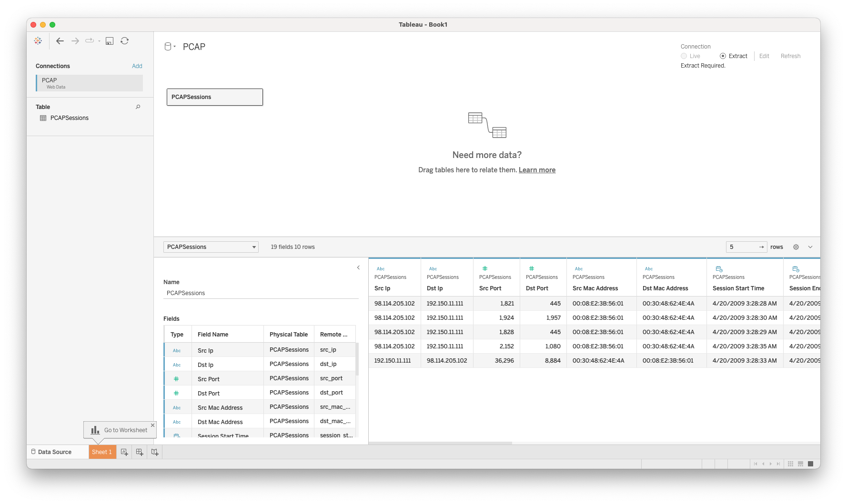The height and width of the screenshot is (504, 847).
Task: Click the horizontal scrollbar under data grid
Action: 440,443
